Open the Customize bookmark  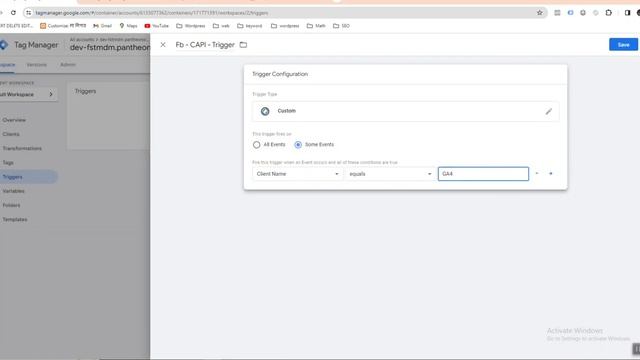click(63, 26)
